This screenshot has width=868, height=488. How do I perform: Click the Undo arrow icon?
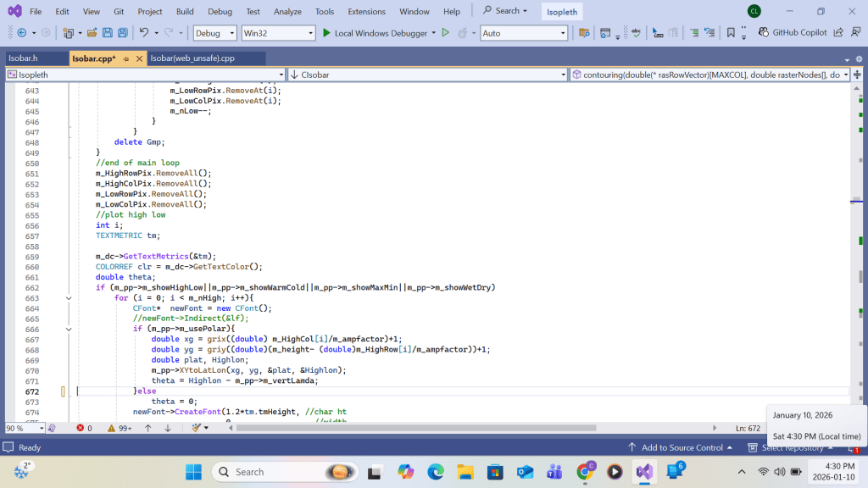(144, 33)
